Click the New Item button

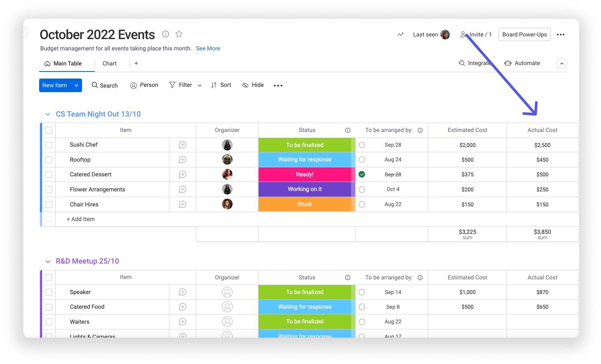click(x=55, y=85)
